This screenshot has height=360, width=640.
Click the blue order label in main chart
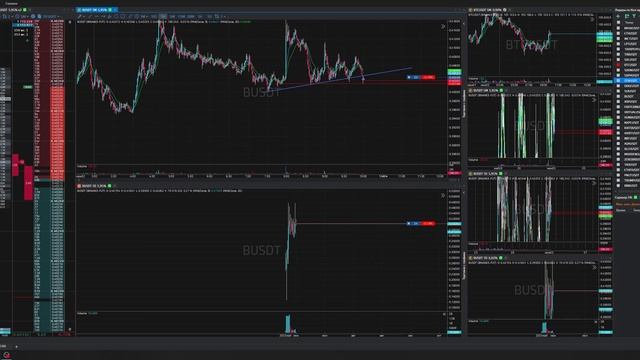(414, 77)
